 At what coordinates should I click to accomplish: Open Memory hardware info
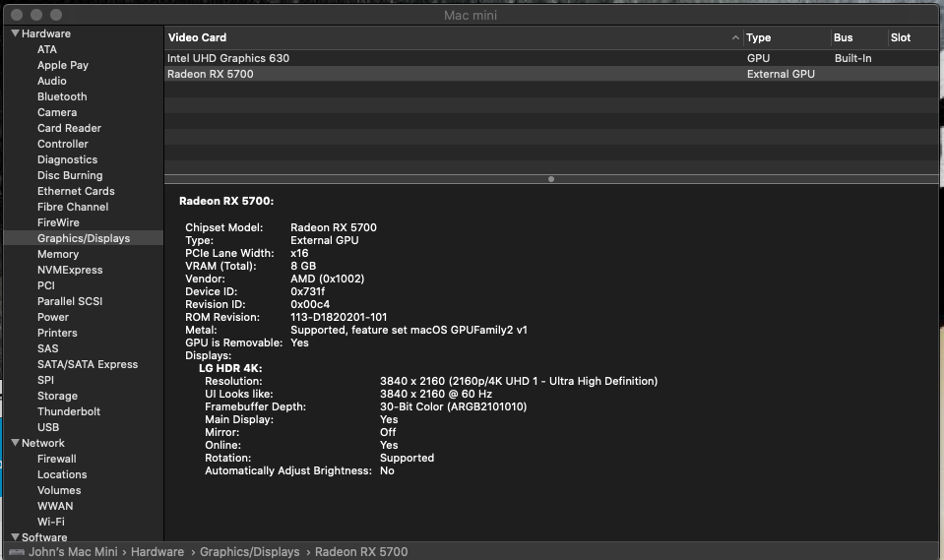click(x=58, y=254)
